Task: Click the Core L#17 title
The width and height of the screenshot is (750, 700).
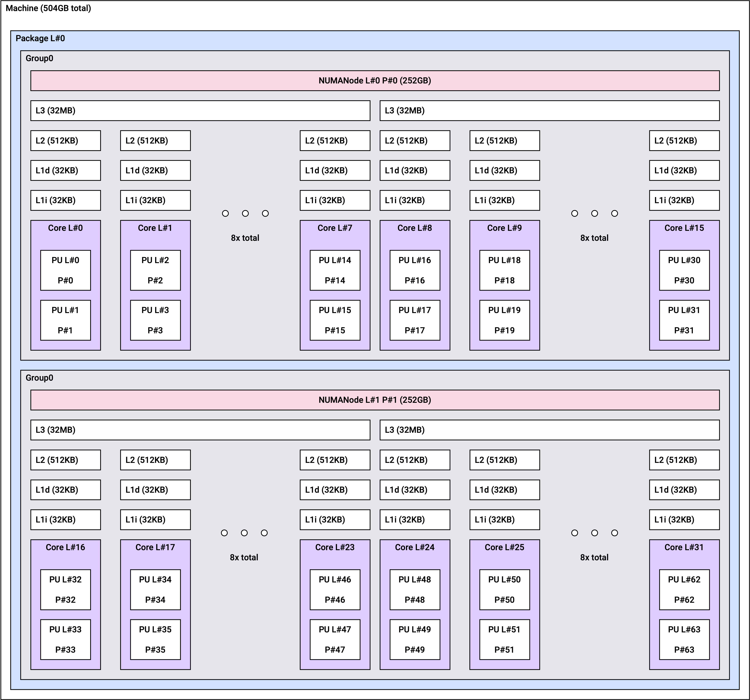Action: (155, 547)
